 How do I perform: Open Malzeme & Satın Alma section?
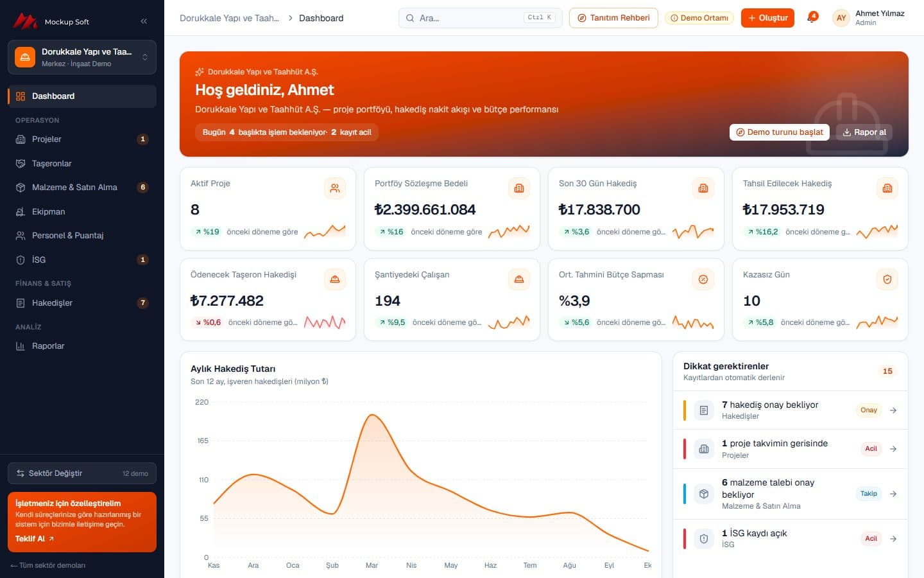[x=82, y=188]
